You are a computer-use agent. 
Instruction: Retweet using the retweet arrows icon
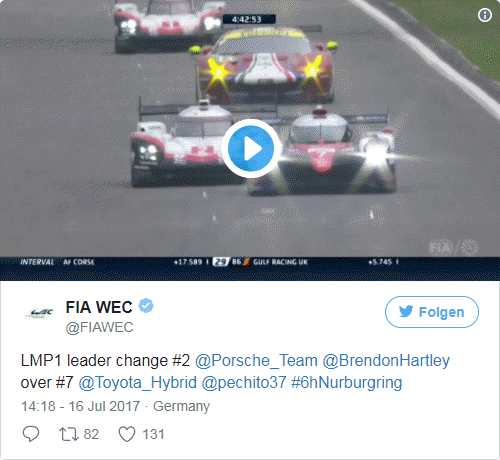pos(69,434)
